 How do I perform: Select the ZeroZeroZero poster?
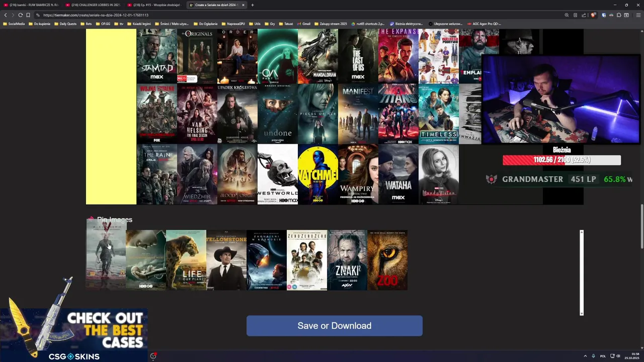click(x=307, y=260)
